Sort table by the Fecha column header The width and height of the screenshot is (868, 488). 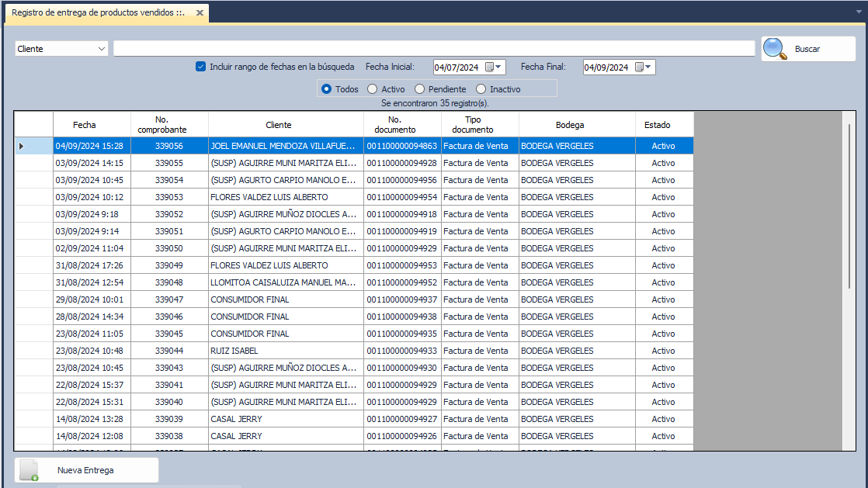85,125
